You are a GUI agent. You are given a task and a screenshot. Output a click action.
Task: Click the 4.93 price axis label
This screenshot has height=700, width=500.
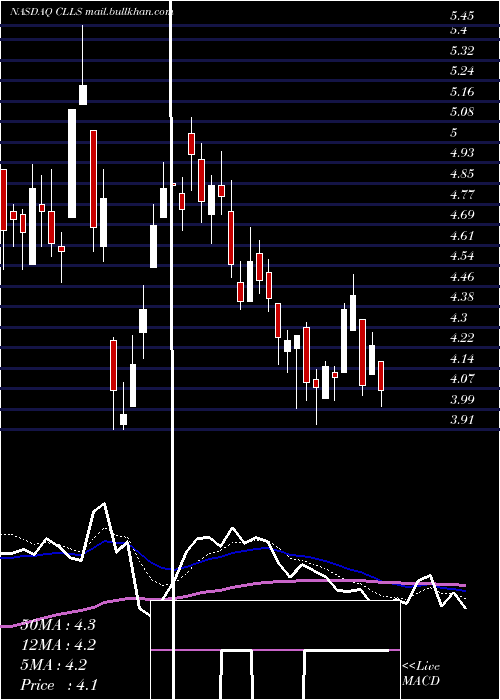tap(462, 153)
